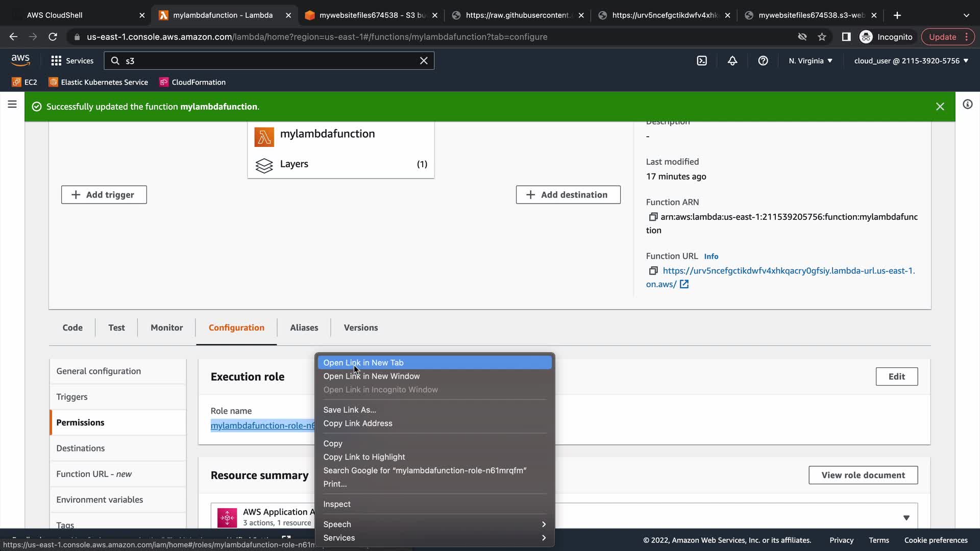Open the Services grid menu
Viewport: 980px width, 551px height.
[72, 61]
